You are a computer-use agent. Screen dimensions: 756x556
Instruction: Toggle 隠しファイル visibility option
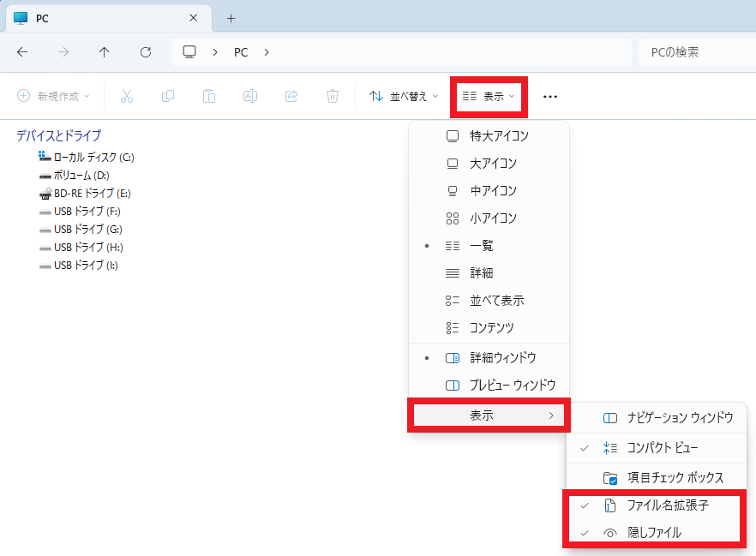[x=653, y=533]
